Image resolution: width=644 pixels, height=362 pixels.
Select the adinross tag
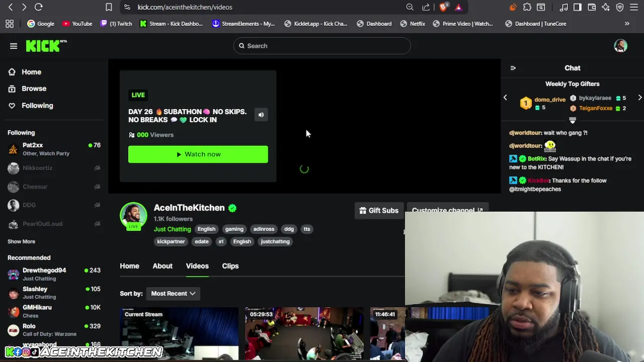point(264,229)
